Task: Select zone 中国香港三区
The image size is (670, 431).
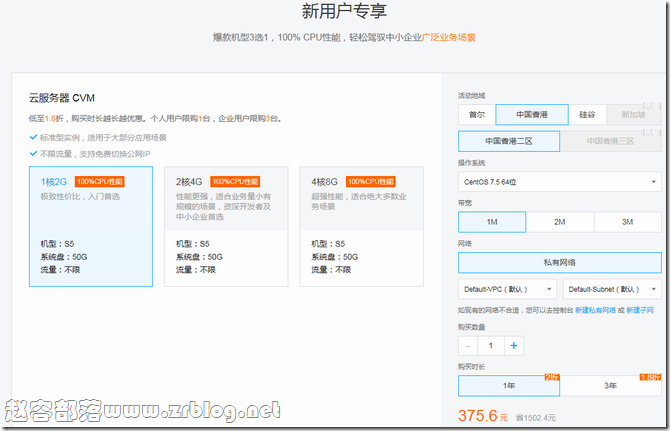Action: (x=611, y=141)
